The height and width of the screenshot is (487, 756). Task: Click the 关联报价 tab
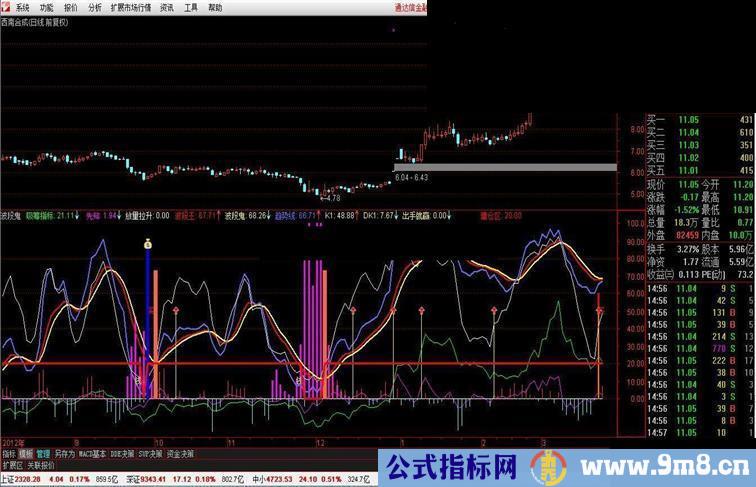pyautogui.click(x=41, y=465)
